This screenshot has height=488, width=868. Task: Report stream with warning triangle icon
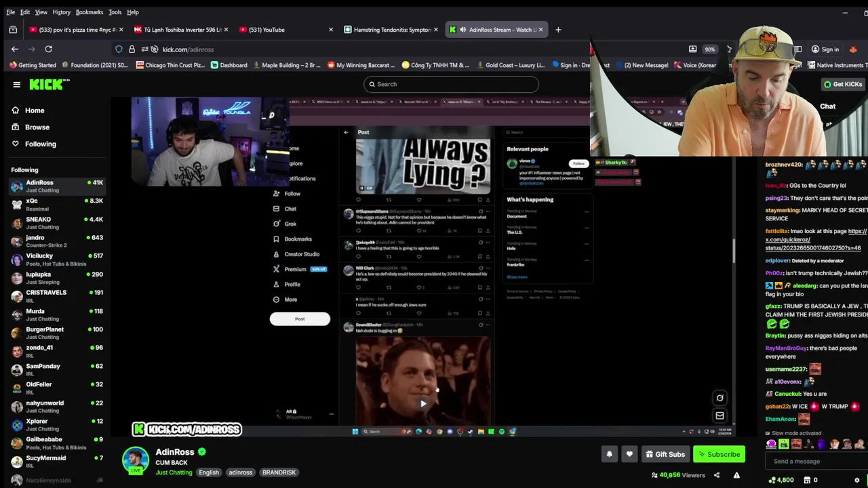pyautogui.click(x=736, y=475)
